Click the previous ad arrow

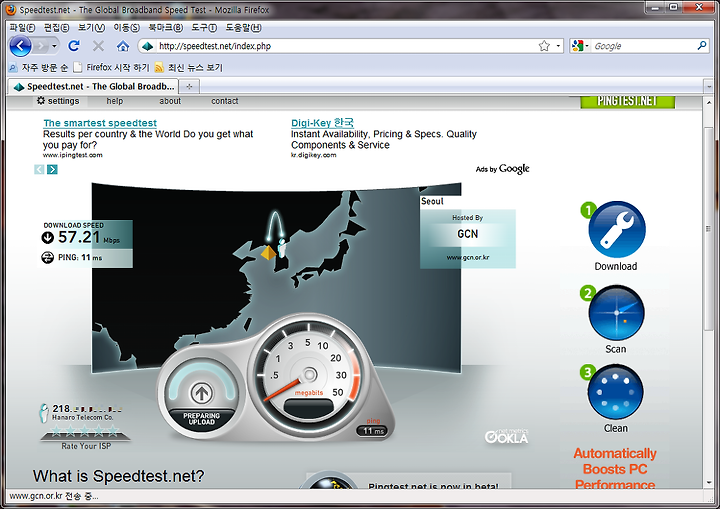(39, 170)
